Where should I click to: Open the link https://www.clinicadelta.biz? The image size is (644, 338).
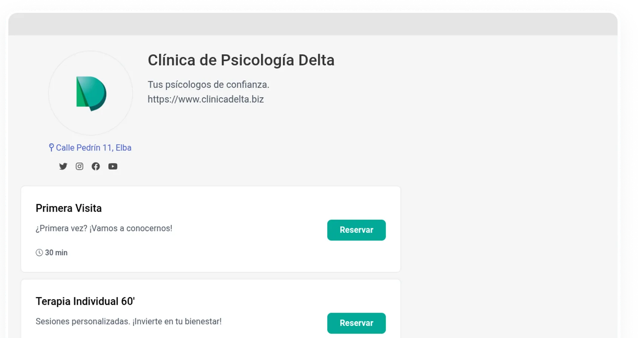pos(206,99)
